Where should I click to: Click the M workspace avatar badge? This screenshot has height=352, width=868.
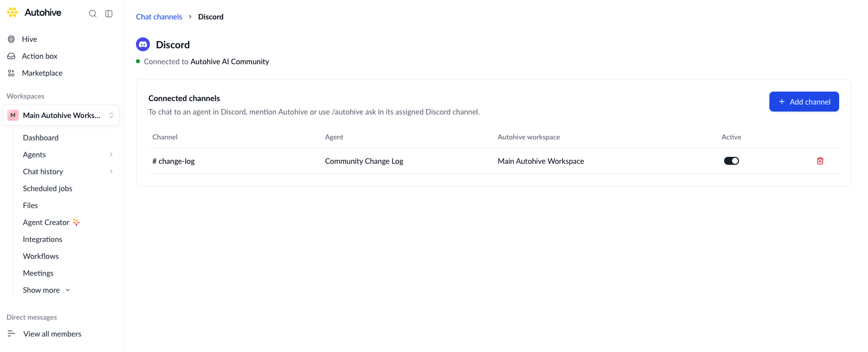[x=13, y=115]
